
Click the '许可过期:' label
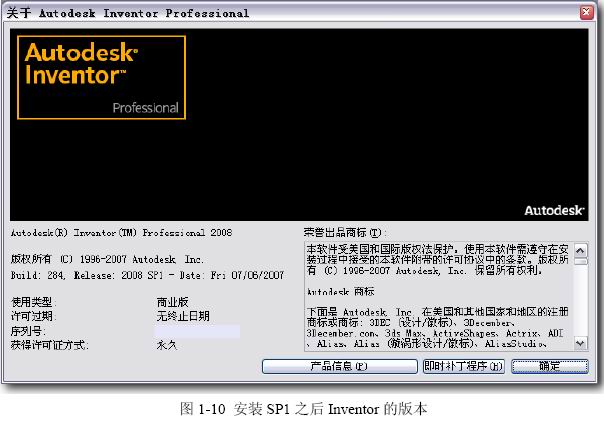point(34,316)
